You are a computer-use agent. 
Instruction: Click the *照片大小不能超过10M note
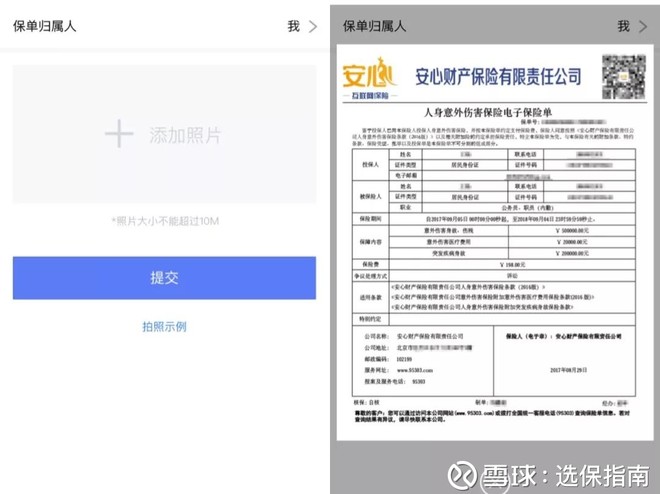[x=165, y=221]
